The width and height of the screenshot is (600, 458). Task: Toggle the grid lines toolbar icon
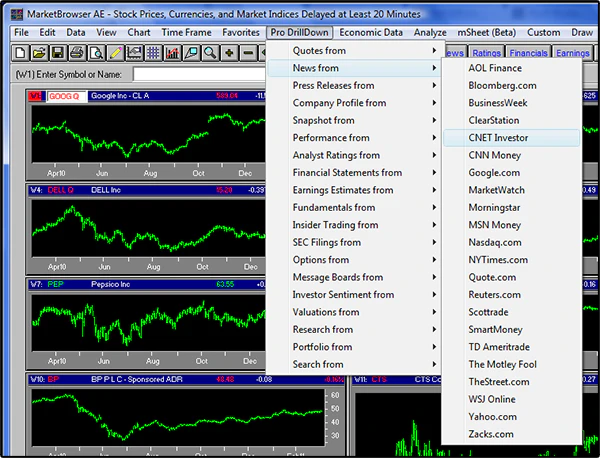click(x=153, y=53)
